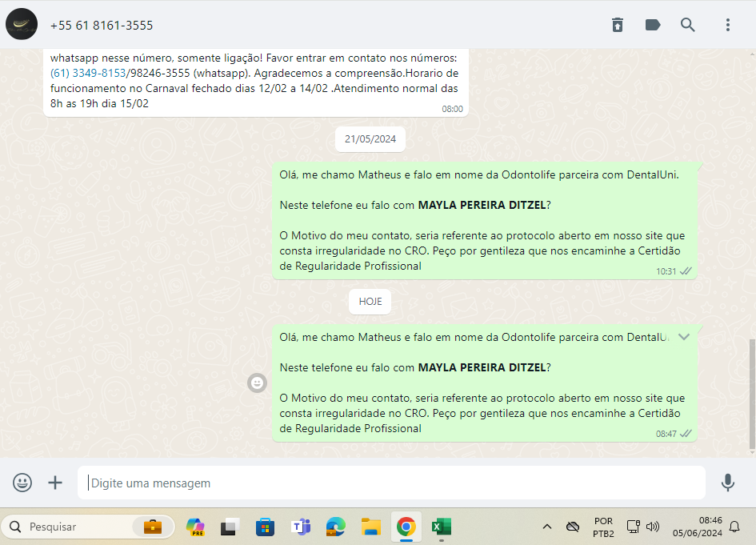Open the attach plus menu

point(55,483)
